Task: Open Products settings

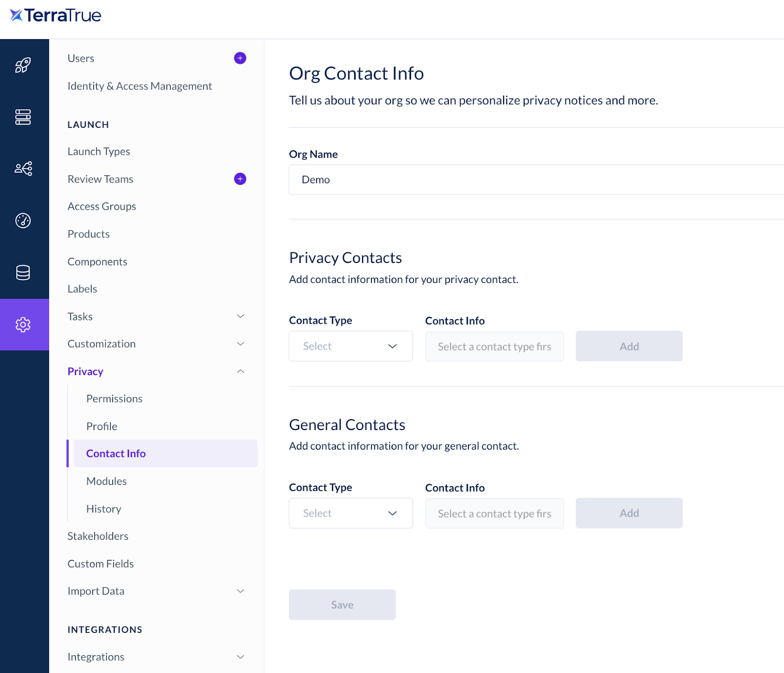Action: [89, 234]
